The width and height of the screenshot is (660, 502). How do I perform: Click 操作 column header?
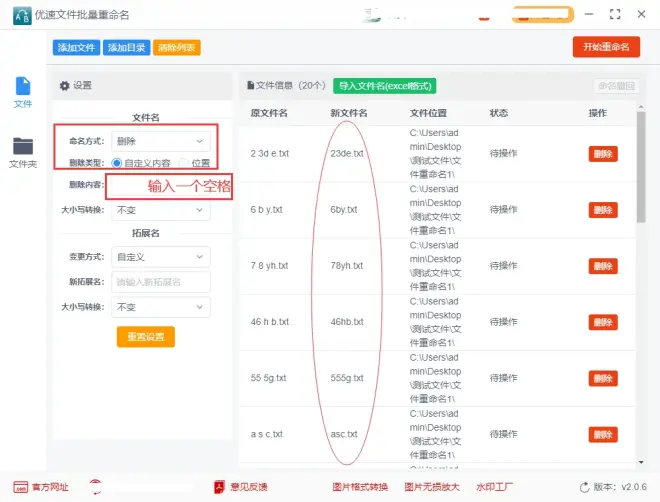pos(598,113)
